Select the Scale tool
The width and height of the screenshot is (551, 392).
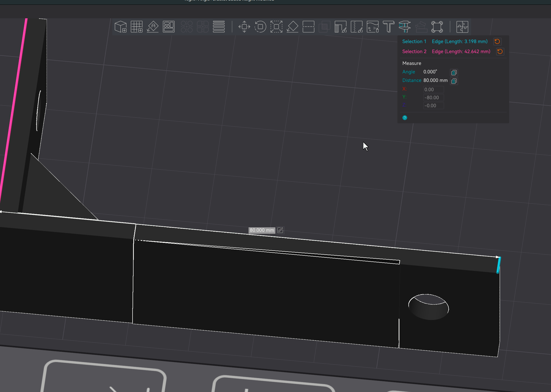pos(276,27)
